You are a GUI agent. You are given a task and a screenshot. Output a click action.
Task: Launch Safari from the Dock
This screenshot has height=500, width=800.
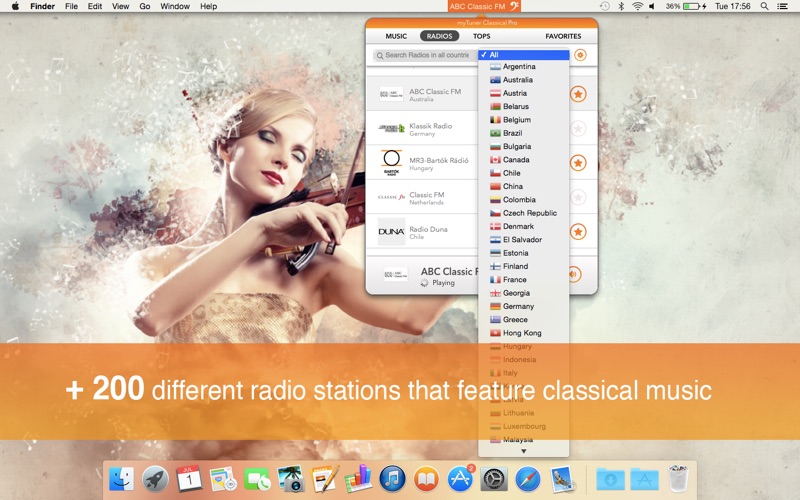tap(528, 479)
